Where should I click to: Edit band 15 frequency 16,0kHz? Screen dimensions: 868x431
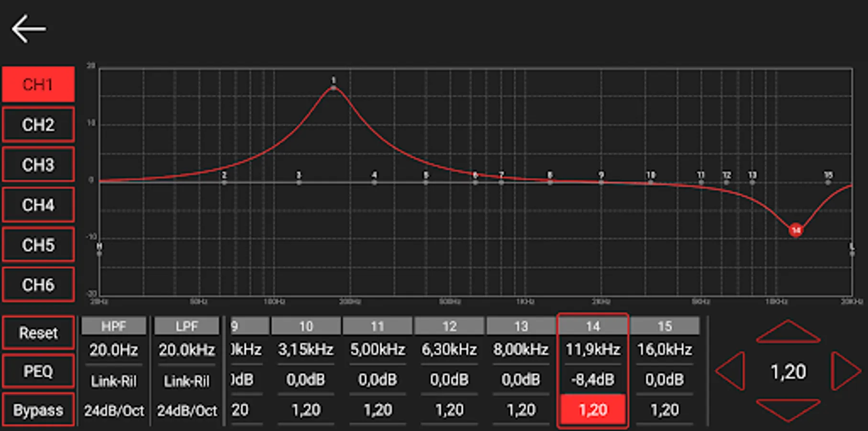(x=665, y=350)
